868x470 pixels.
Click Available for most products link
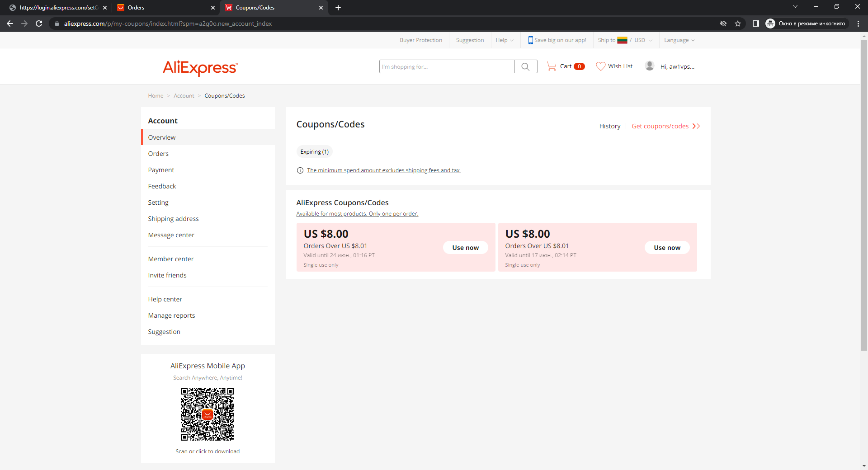pyautogui.click(x=357, y=214)
